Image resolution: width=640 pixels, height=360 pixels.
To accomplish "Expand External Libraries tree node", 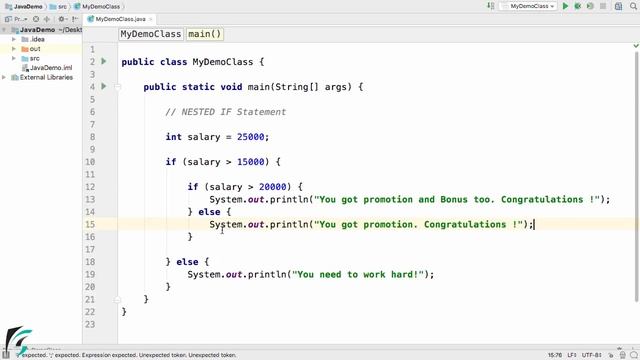I will point(4,77).
